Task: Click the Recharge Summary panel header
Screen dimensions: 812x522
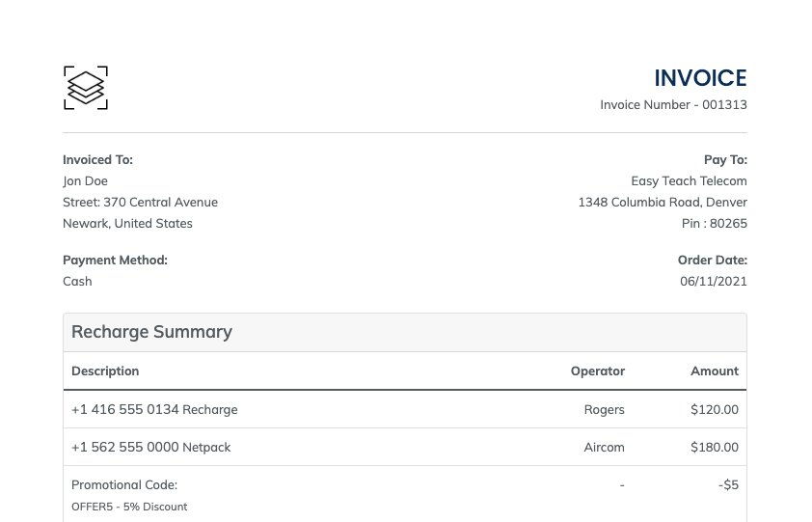Action: (151, 332)
